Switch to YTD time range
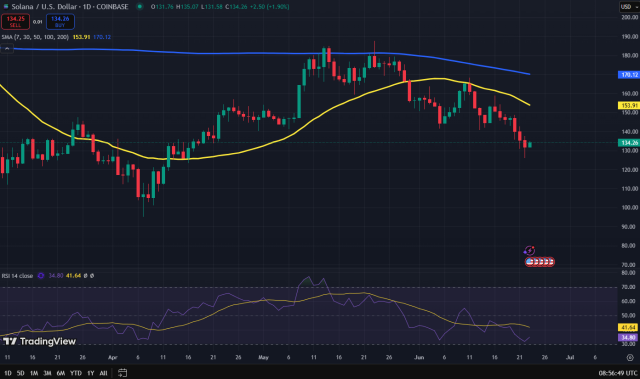The image size is (640, 379). pyautogui.click(x=76, y=373)
